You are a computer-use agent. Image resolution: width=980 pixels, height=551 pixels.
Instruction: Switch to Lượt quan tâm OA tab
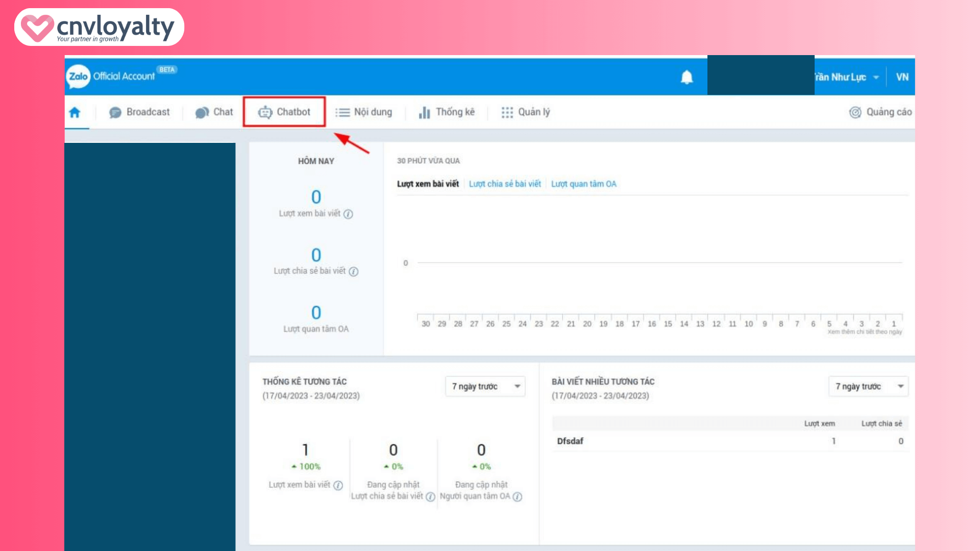pos(584,184)
